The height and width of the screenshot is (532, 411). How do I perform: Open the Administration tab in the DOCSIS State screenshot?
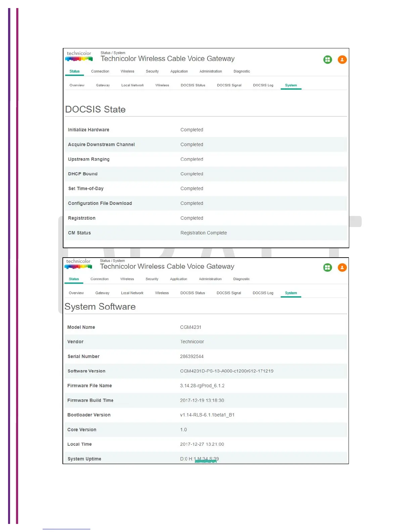pyautogui.click(x=211, y=71)
